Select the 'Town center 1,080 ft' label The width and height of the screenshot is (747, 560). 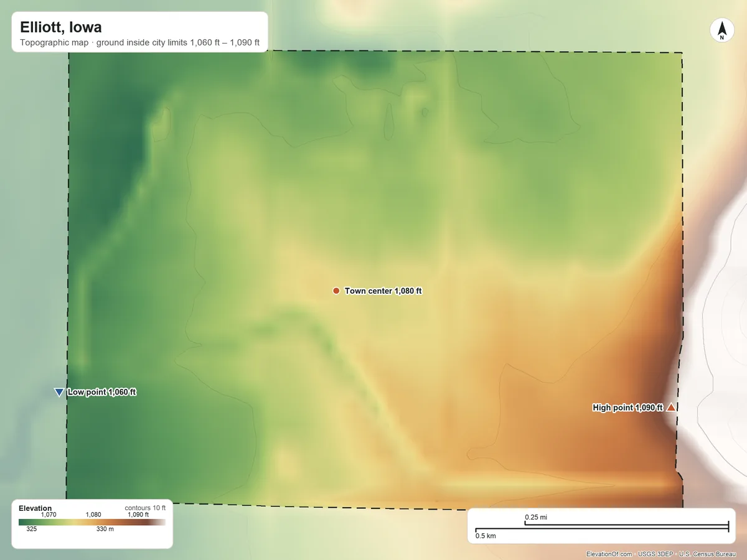[383, 291]
